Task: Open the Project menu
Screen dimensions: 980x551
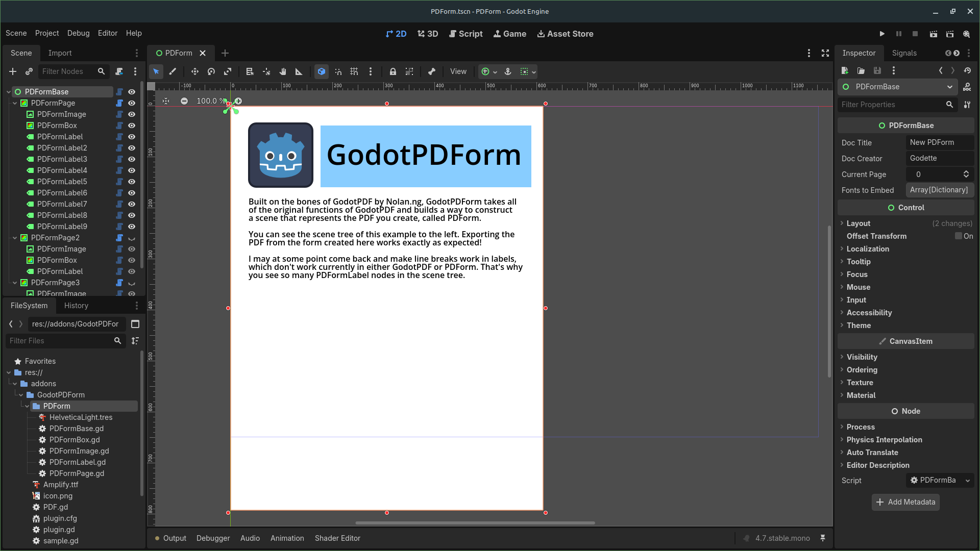Action: click(47, 33)
